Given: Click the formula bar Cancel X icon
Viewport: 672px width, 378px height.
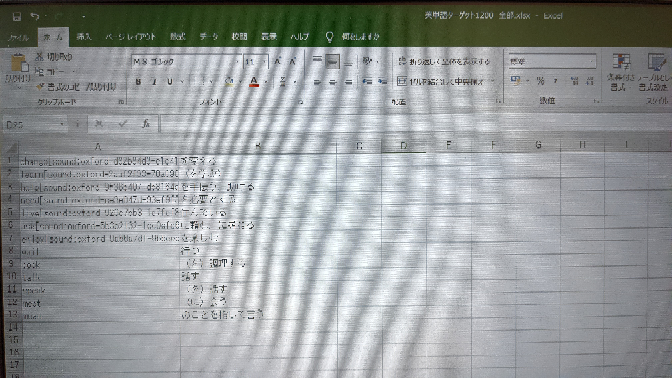Looking at the screenshot, I should pos(99,124).
